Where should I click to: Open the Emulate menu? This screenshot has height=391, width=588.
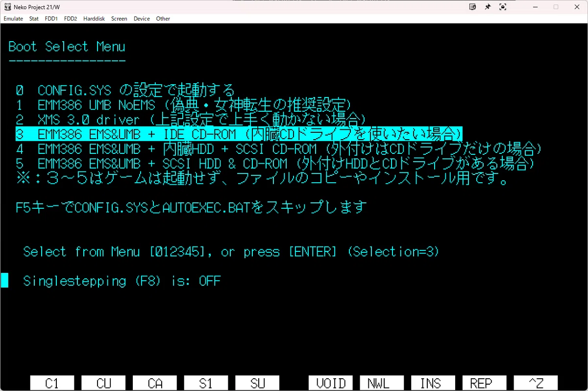(13, 19)
